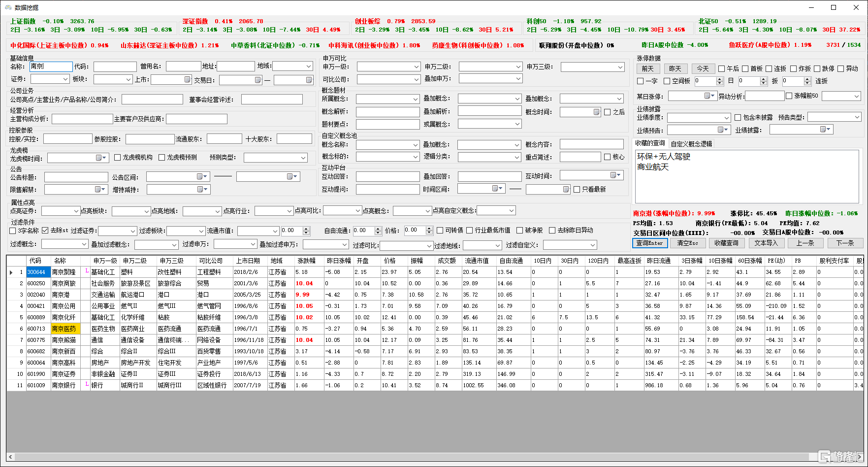Click the 流通市值 column header

click(x=479, y=261)
